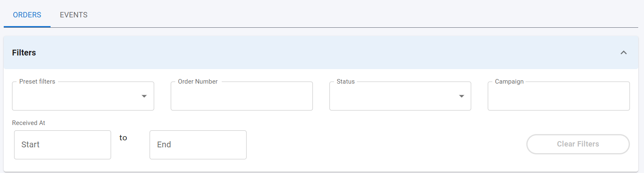
Task: Click the Preset filters dropdown arrow icon
Action: pos(144,96)
